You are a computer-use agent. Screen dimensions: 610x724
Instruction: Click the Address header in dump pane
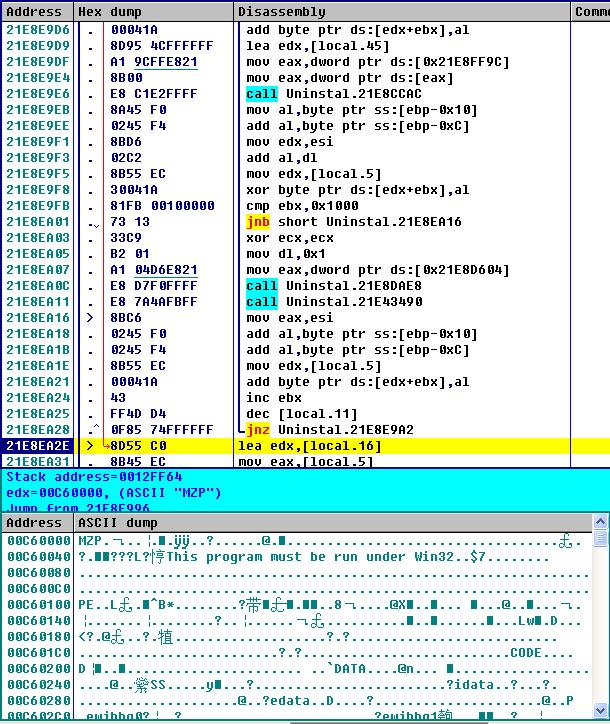click(37, 523)
